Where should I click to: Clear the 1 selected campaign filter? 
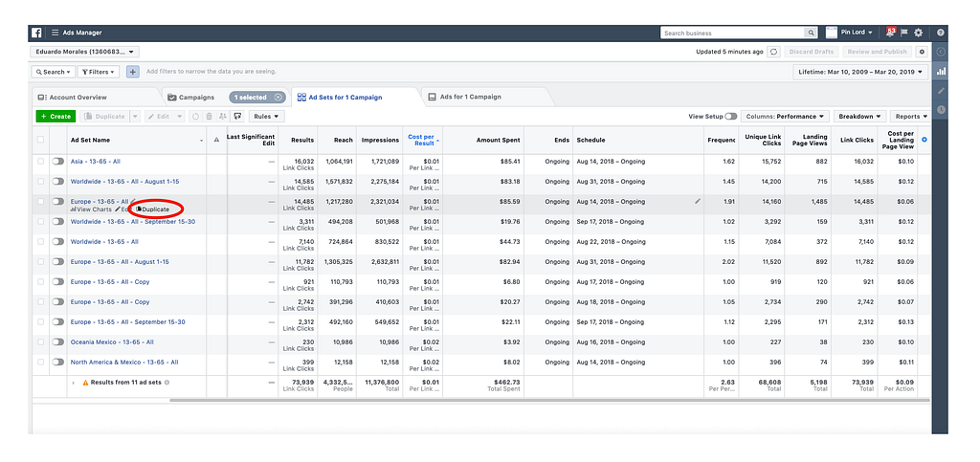click(278, 97)
